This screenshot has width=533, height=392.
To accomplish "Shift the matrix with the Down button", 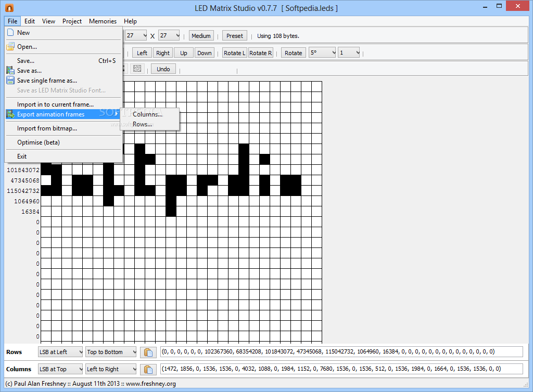I will [x=204, y=53].
